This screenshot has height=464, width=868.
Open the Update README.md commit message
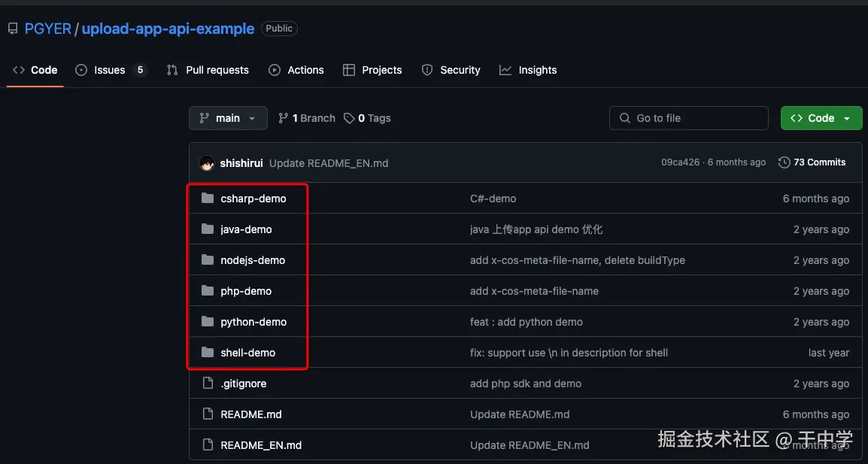point(519,414)
